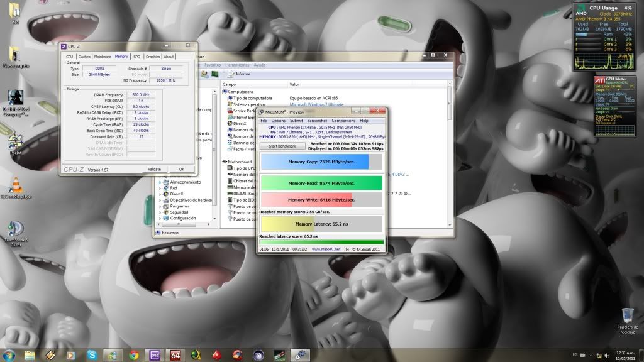The width and height of the screenshot is (644, 362).
Task: Select the Almacenamiento tree icon in Everest
Action: (165, 182)
